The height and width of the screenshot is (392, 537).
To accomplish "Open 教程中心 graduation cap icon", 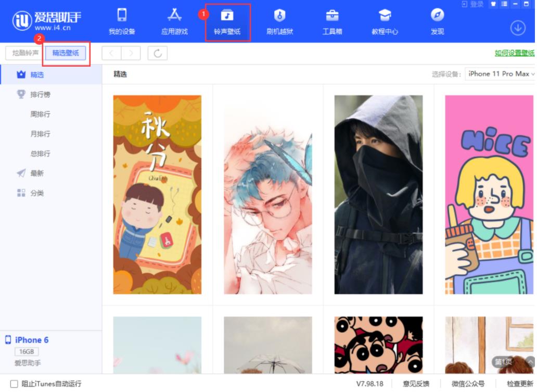I will pyautogui.click(x=385, y=16).
